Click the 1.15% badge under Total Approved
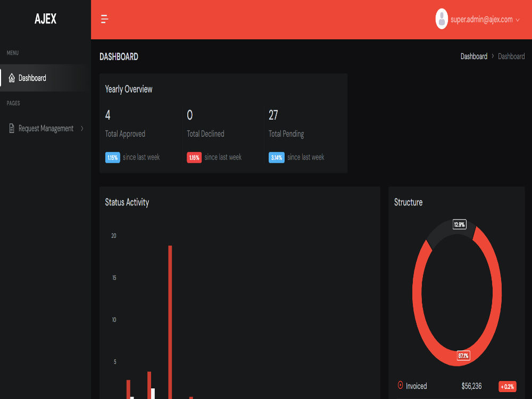Image resolution: width=532 pixels, height=399 pixels. [x=113, y=157]
